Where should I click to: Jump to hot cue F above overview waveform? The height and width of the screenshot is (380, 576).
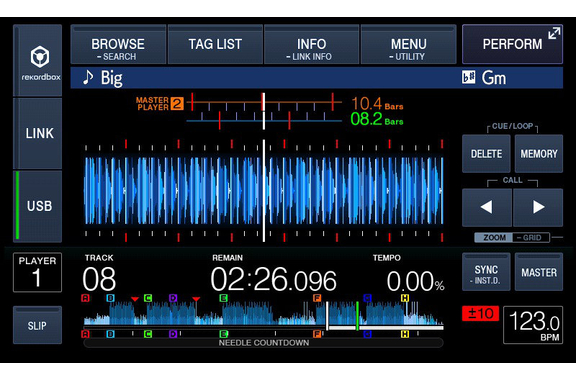point(317,298)
